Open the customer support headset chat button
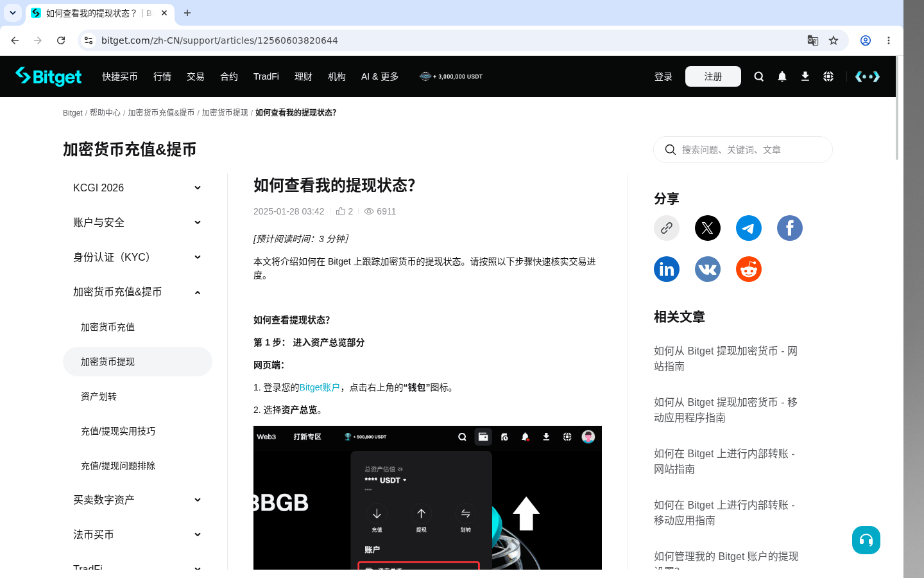This screenshot has height=578, width=924. [866, 540]
